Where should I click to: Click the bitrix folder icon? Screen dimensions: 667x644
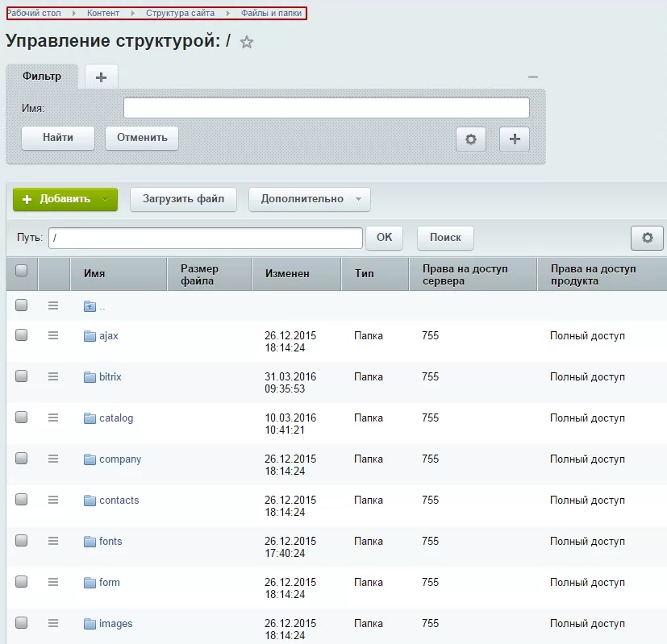(x=90, y=377)
